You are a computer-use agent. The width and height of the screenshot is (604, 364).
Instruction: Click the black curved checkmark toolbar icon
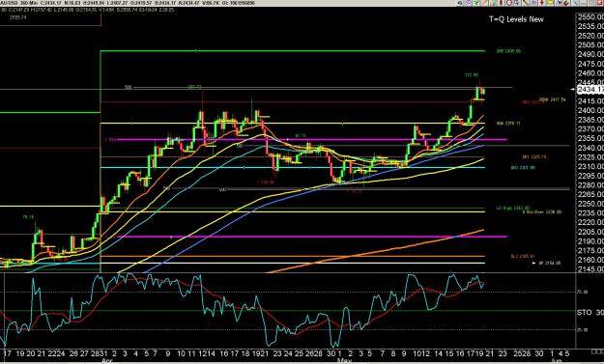tap(566, 2)
